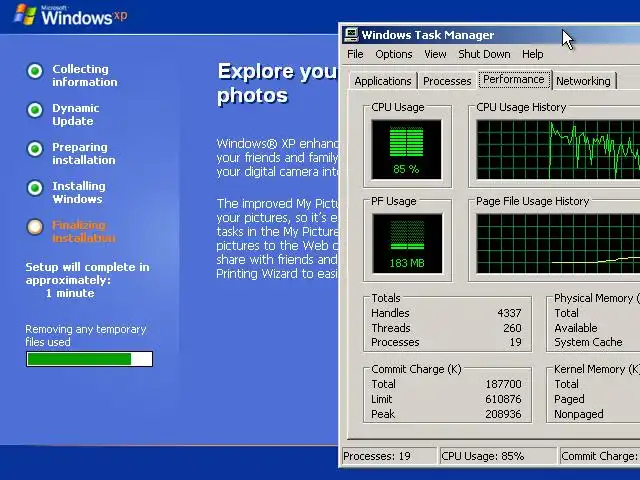Click Commit Charge Peak value 208936
Screen dimensions: 640x480
click(x=503, y=414)
